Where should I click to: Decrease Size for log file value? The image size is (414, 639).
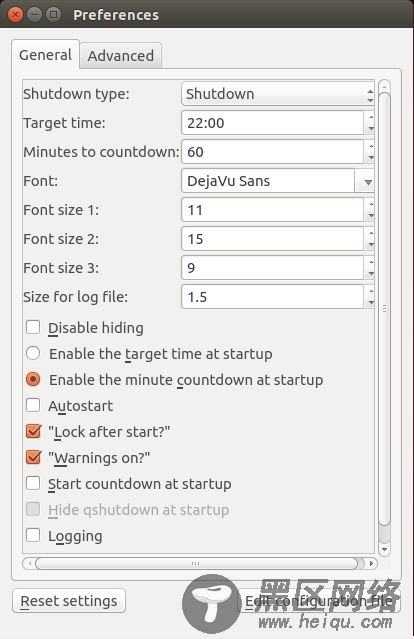tap(370, 302)
